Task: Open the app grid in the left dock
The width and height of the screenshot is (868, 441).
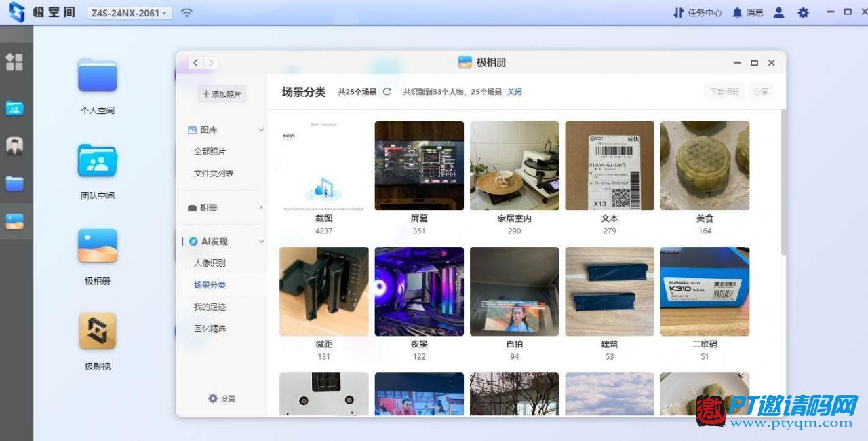Action: [x=14, y=62]
